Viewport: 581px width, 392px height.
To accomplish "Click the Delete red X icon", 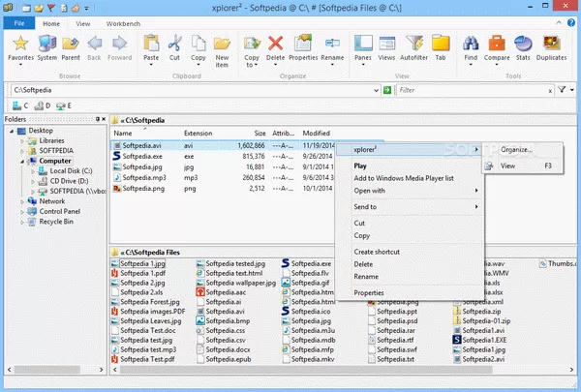I will click(276, 45).
